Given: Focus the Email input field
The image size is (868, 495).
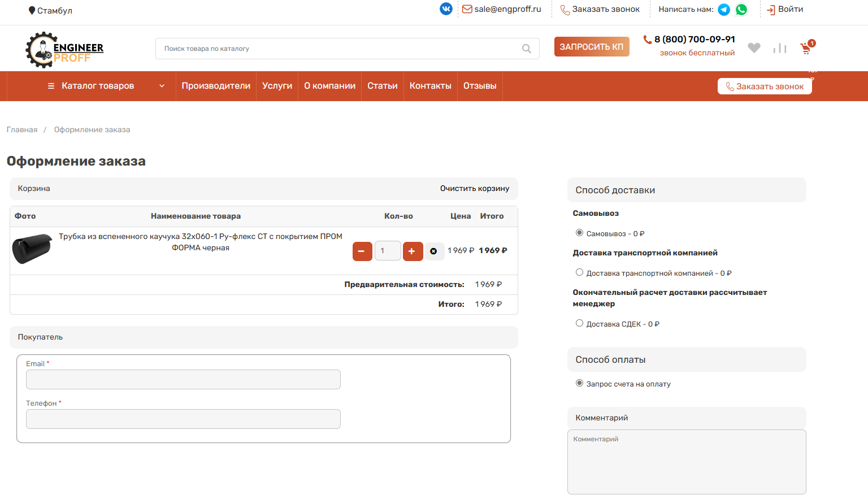Looking at the screenshot, I should (x=183, y=379).
